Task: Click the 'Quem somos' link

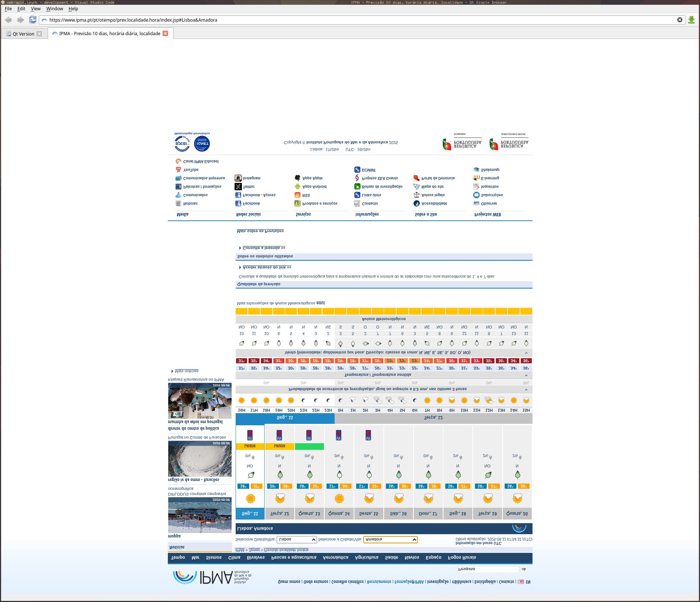Action: [x=289, y=582]
